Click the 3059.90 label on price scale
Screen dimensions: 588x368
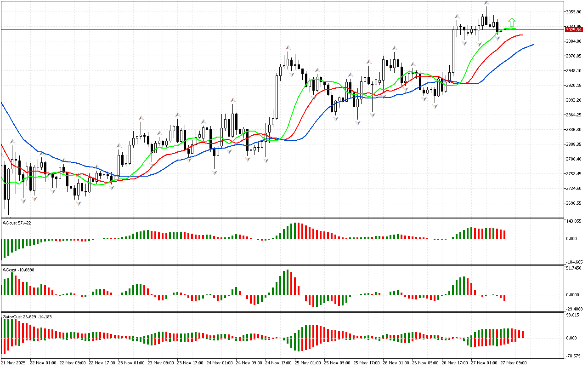click(574, 11)
